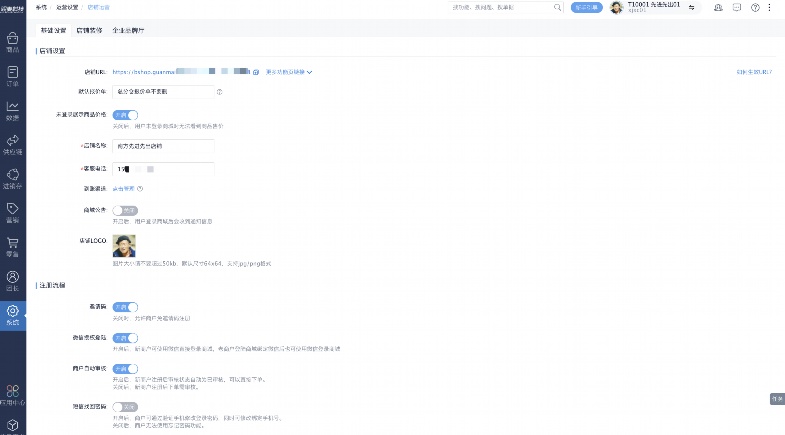The width and height of the screenshot is (785, 435).
Task: Open the default price list dropdown
Action: click(x=163, y=92)
